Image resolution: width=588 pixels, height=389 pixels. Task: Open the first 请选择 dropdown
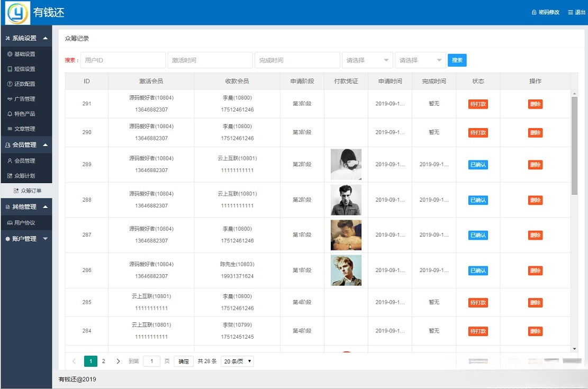click(x=367, y=60)
